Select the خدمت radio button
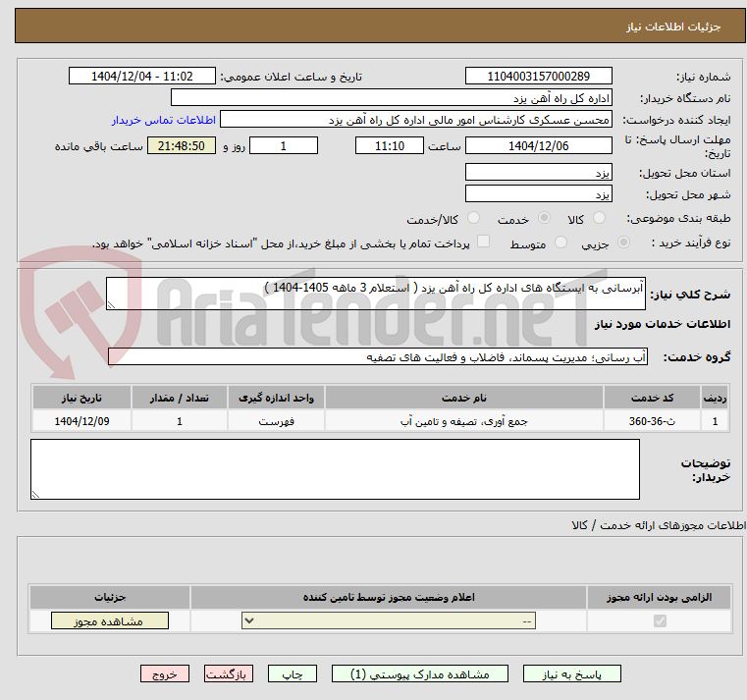The height and width of the screenshot is (700, 747). pos(544,218)
